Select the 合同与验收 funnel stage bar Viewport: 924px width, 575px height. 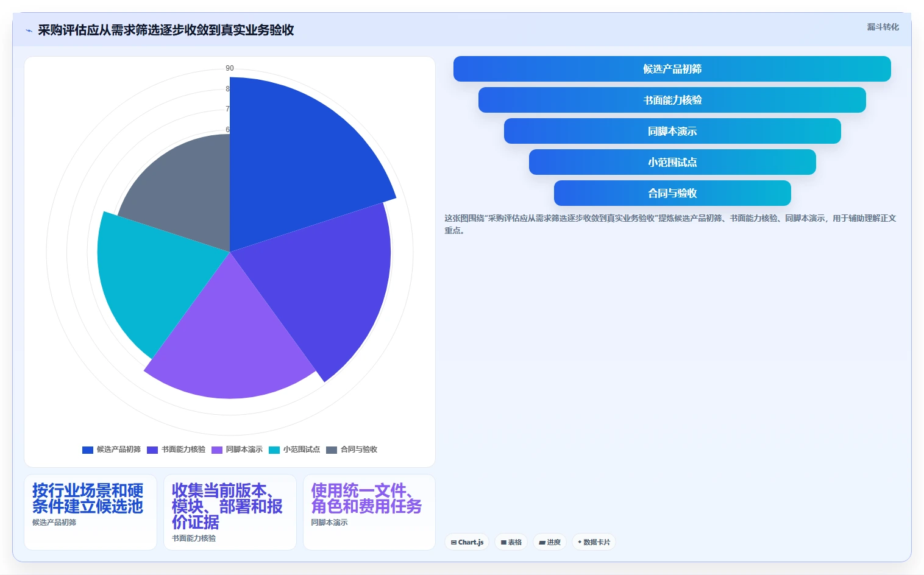coord(672,193)
